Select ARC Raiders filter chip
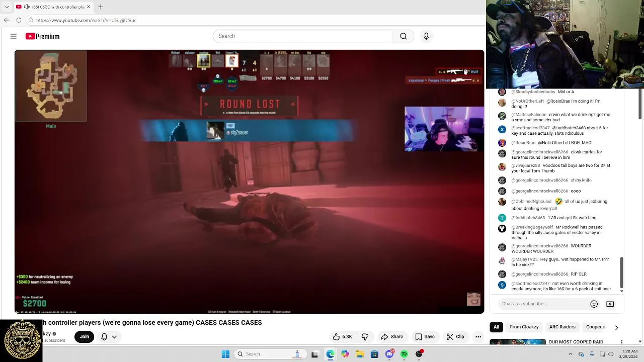Image resolution: width=644 pixels, height=362 pixels. (562, 327)
